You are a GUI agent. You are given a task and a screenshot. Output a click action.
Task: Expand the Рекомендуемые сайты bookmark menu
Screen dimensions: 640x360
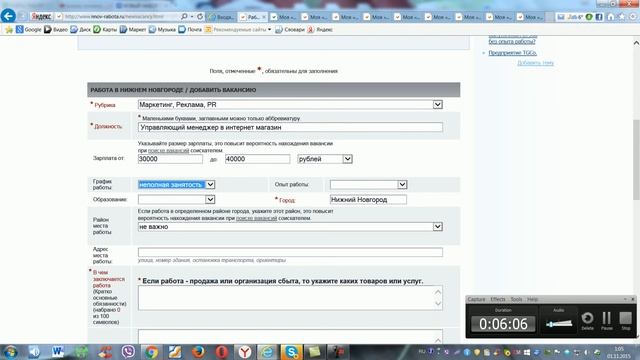(x=238, y=29)
